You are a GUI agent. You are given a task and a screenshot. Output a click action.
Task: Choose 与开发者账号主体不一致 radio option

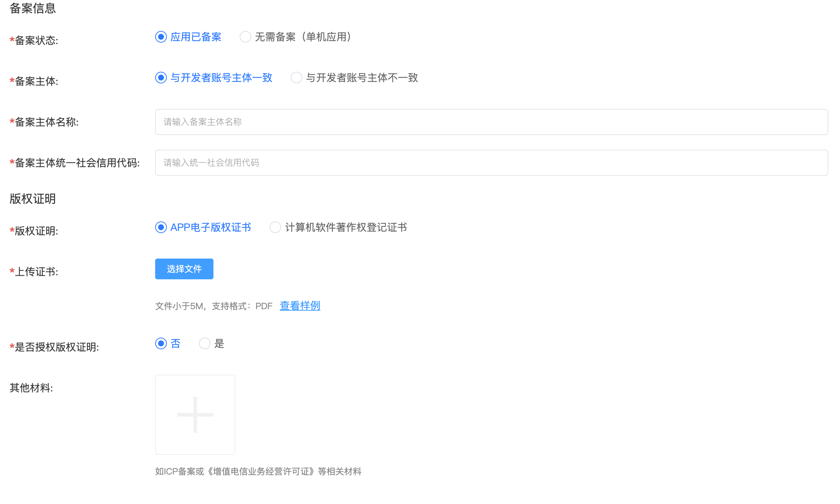point(297,78)
